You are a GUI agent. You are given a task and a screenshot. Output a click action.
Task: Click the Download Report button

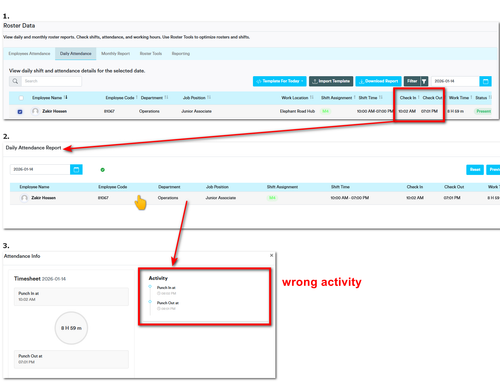(378, 81)
